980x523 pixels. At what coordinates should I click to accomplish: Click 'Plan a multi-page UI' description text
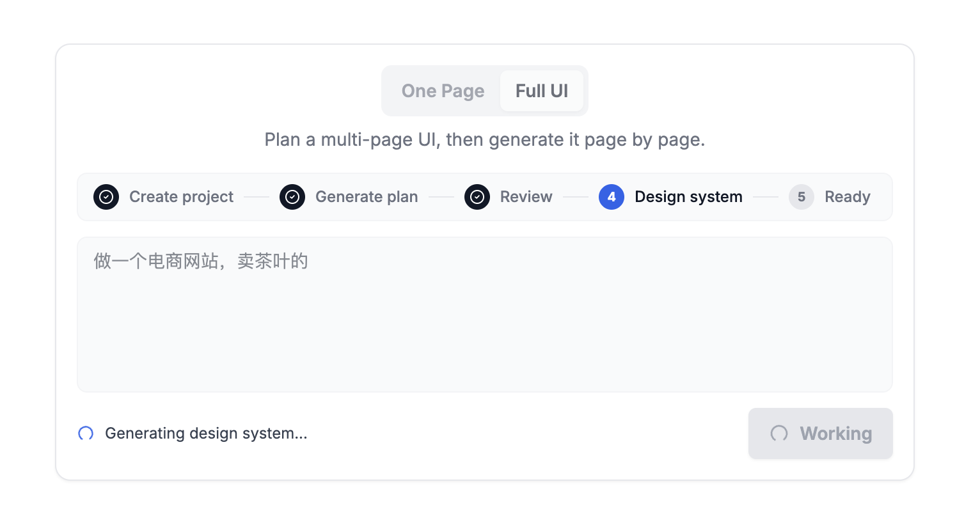click(485, 140)
